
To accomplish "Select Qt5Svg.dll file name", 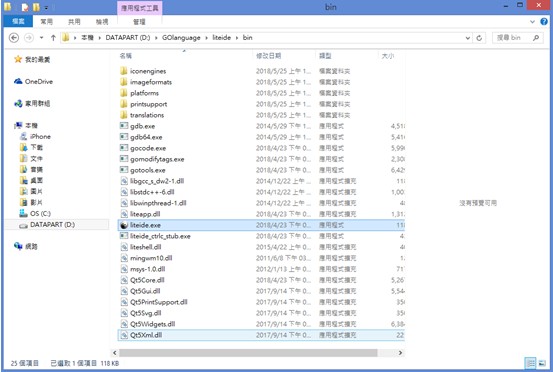I will pos(146,313).
